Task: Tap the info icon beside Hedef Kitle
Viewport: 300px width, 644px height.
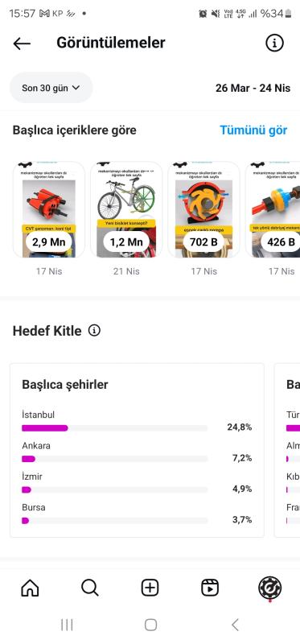Action: 94,330
